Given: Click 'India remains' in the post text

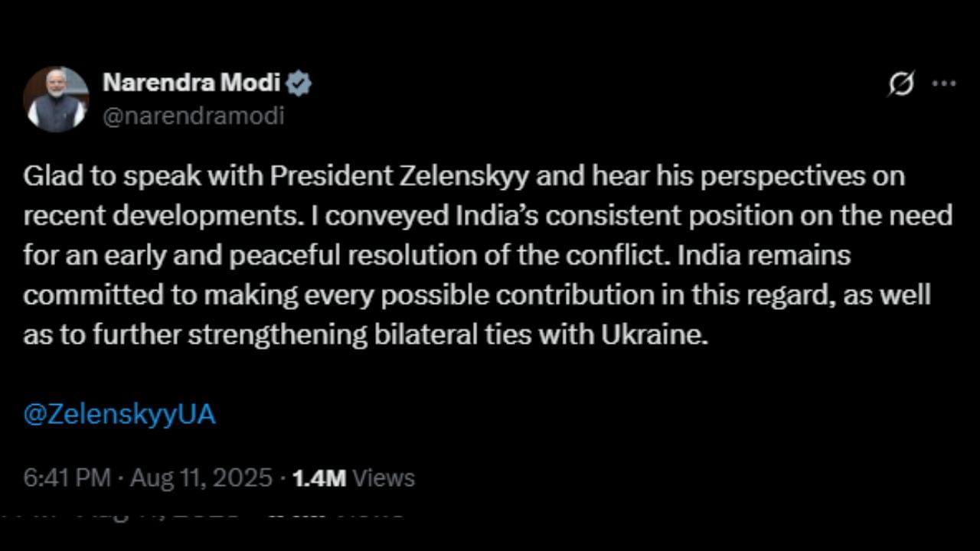Looking at the screenshot, I should 764,256.
